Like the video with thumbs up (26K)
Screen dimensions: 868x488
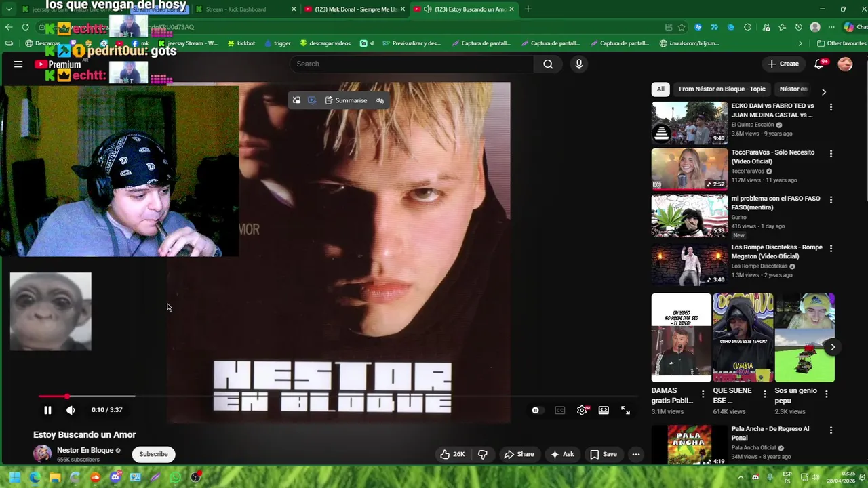(x=452, y=454)
